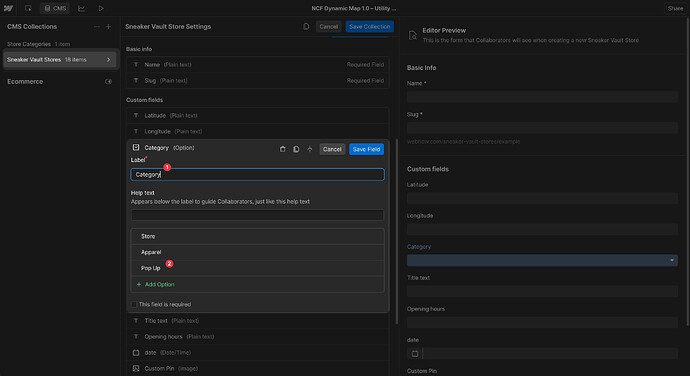Click the text type icon beside Latitude
690x376 pixels.
(x=136, y=115)
